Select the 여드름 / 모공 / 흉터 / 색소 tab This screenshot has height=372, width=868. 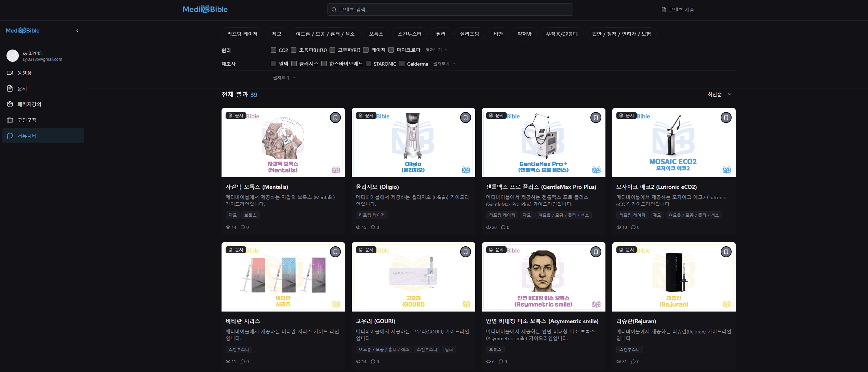[325, 34]
